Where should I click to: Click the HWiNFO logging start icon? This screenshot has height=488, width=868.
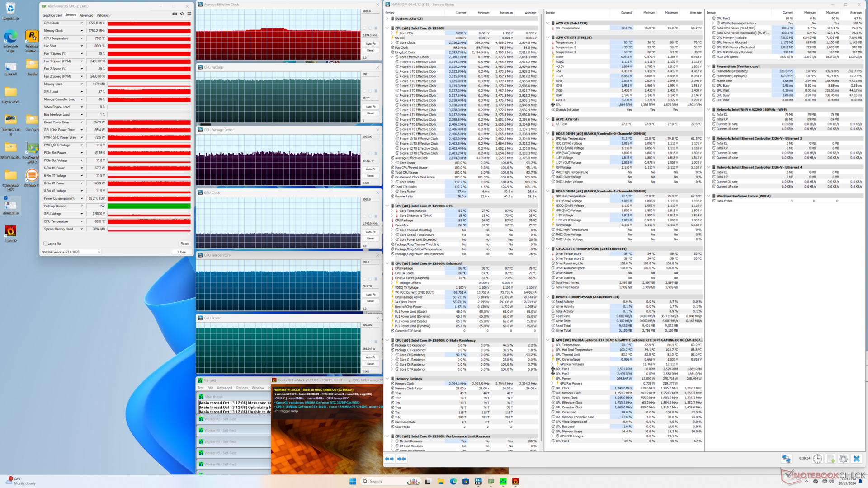pos(830,459)
